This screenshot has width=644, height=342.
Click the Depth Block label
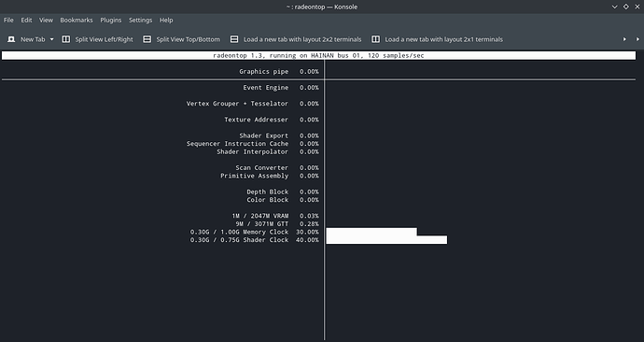[x=267, y=192]
